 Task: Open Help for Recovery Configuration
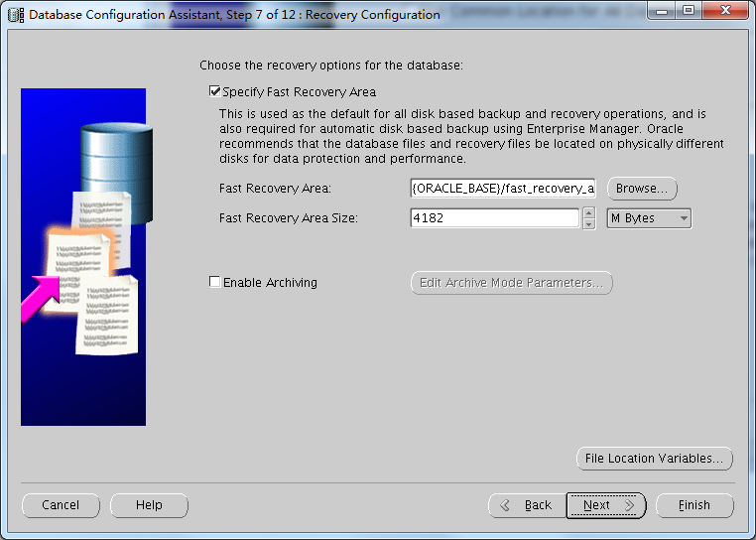[x=149, y=505]
